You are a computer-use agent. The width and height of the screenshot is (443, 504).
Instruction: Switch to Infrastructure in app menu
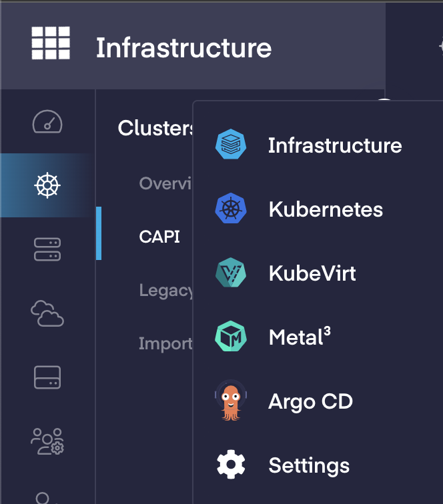tap(335, 145)
